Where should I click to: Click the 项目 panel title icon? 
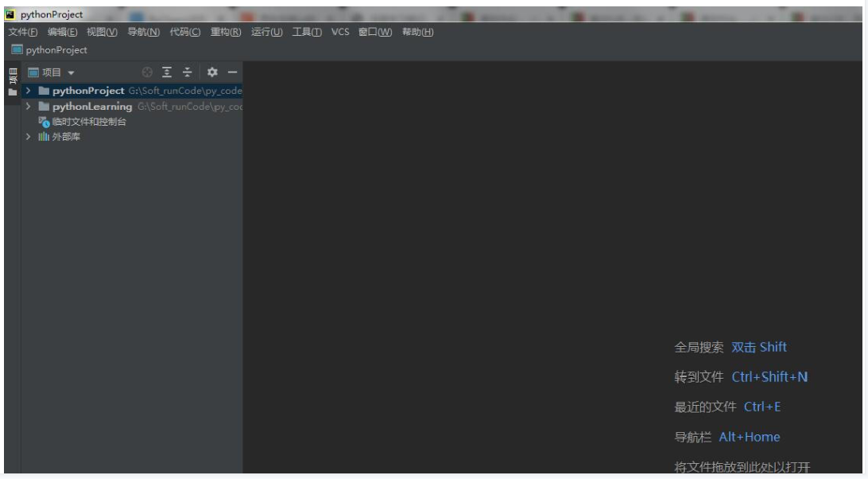33,72
